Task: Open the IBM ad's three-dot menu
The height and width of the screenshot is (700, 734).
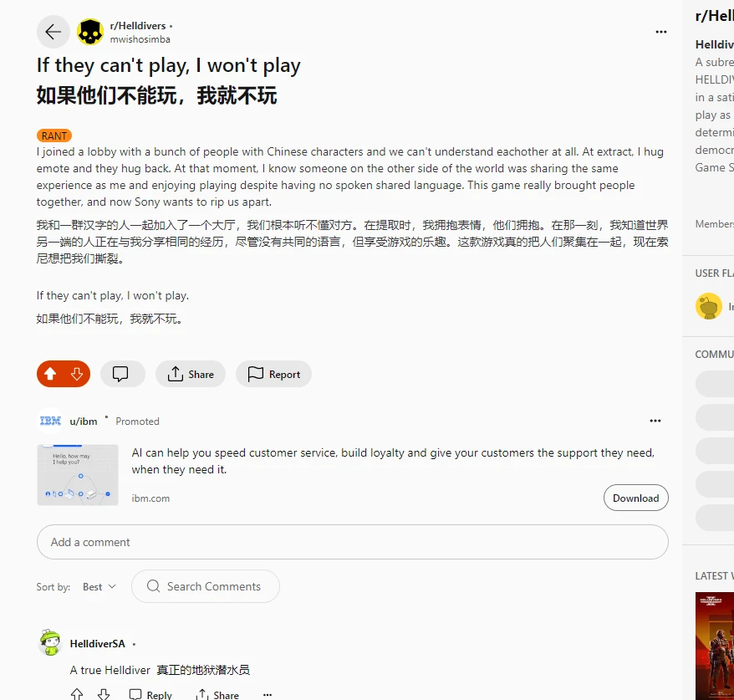Action: tap(655, 421)
